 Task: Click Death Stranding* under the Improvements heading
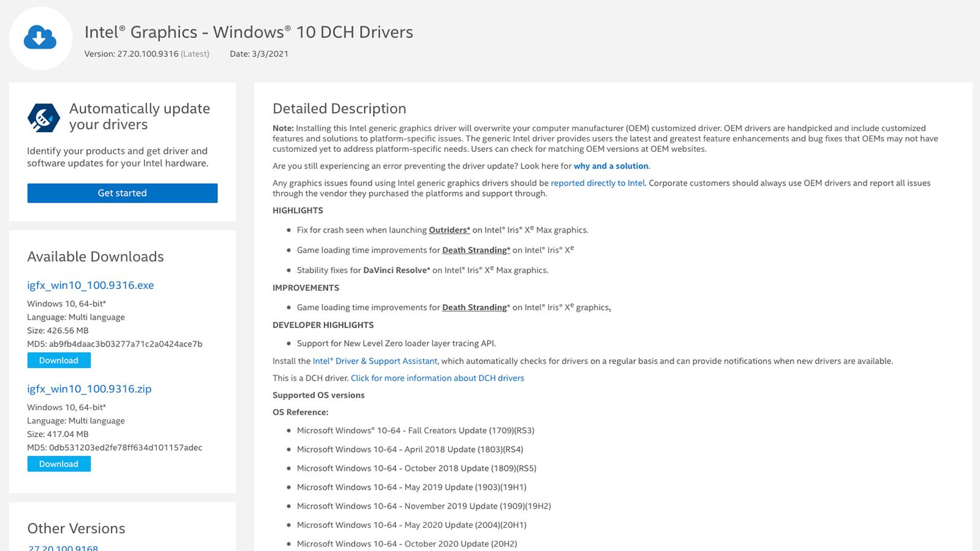click(x=476, y=307)
